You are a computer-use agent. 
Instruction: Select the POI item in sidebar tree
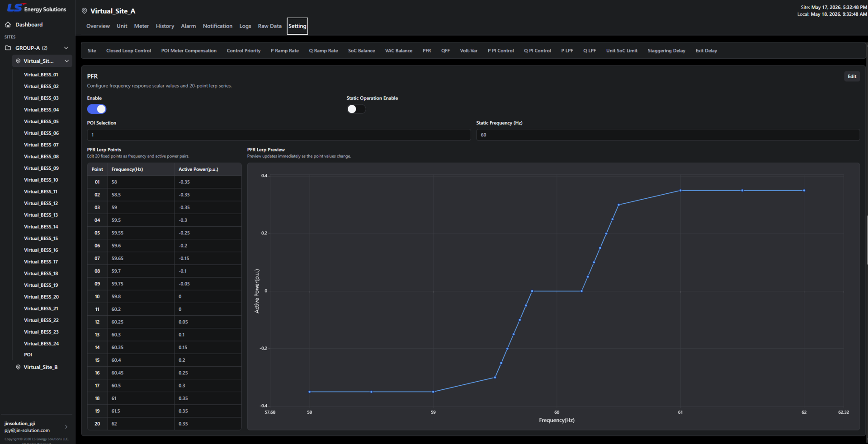point(28,355)
